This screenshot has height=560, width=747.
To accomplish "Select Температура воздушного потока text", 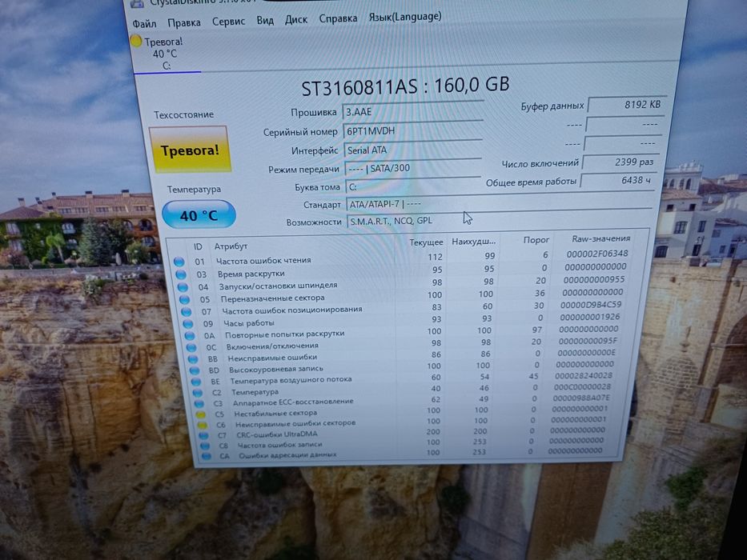I will coord(291,380).
